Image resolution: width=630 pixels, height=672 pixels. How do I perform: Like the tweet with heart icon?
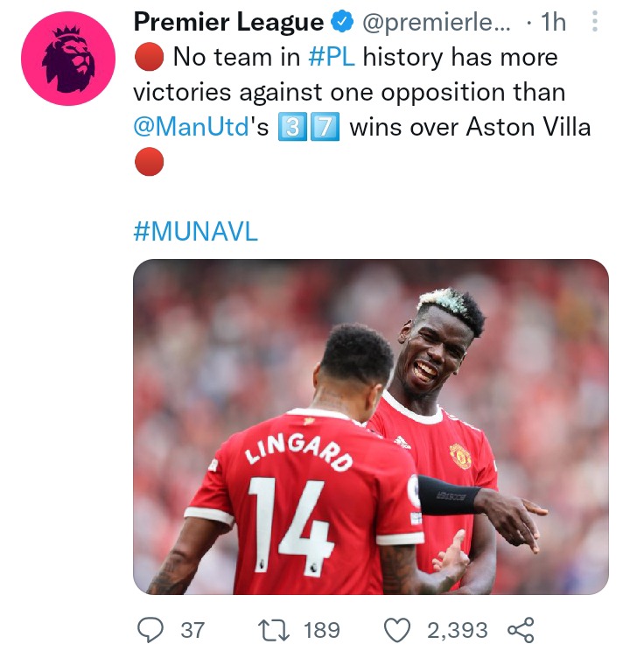tap(397, 630)
